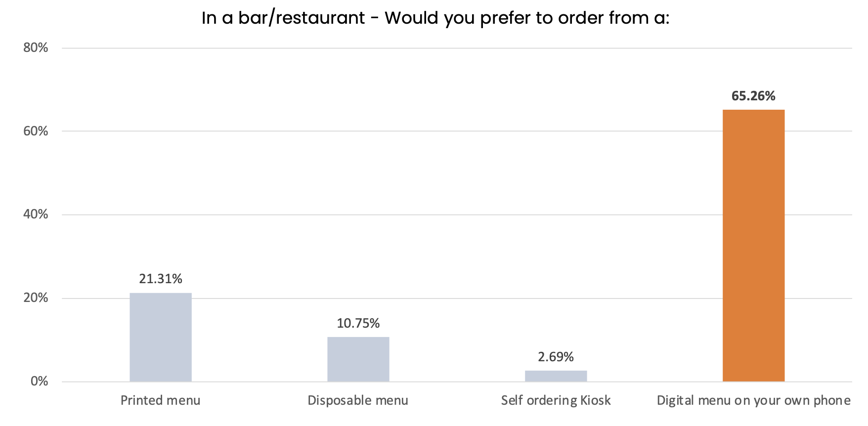Image resolution: width=868 pixels, height=426 pixels.
Task: Click the 10.75% data label
Action: click(358, 323)
